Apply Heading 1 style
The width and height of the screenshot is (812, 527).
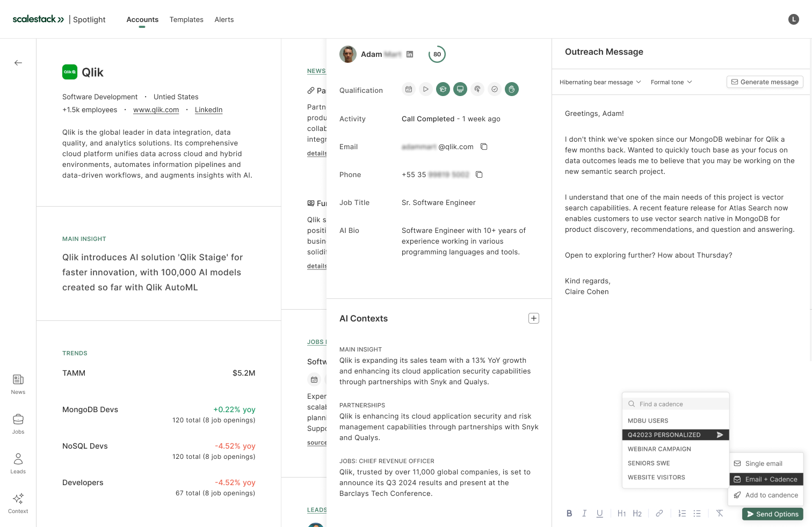[622, 514]
